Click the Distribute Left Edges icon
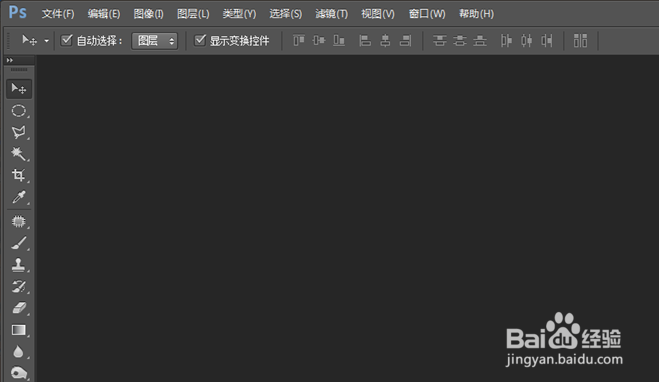 pos(506,41)
